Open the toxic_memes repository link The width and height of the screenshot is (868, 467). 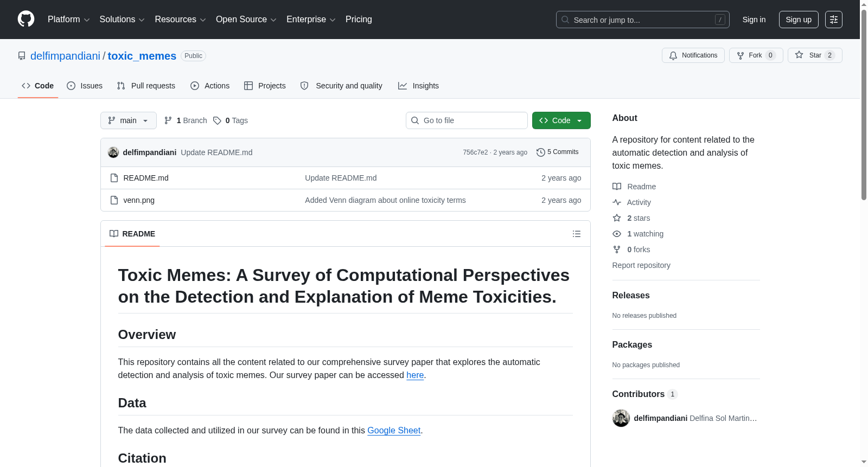pos(142,56)
